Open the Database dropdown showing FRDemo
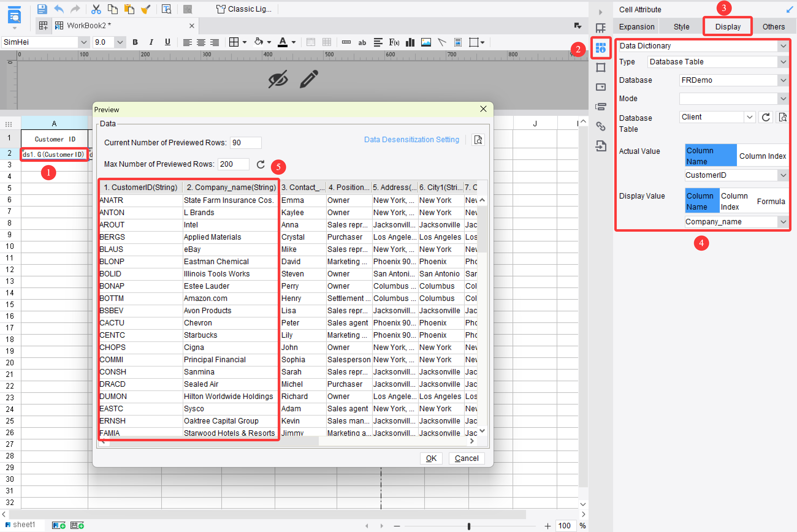 [783, 80]
